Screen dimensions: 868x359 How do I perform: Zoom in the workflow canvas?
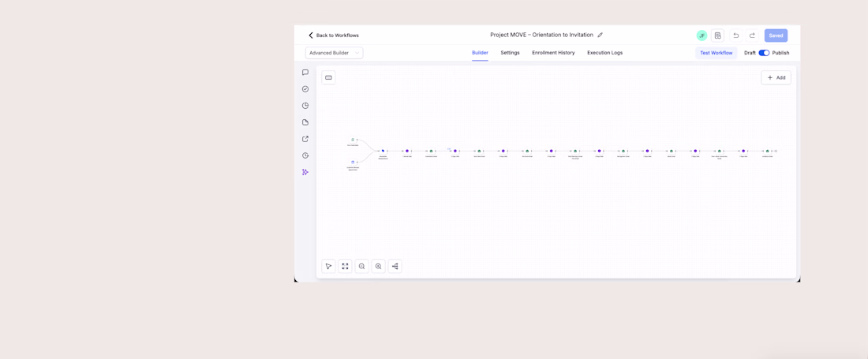coord(378,266)
